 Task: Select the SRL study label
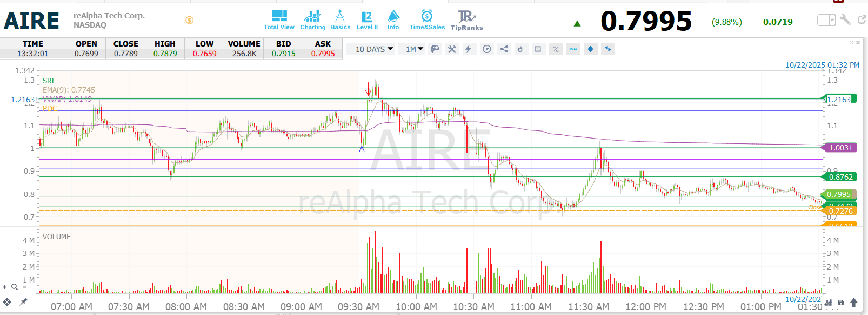click(x=49, y=81)
